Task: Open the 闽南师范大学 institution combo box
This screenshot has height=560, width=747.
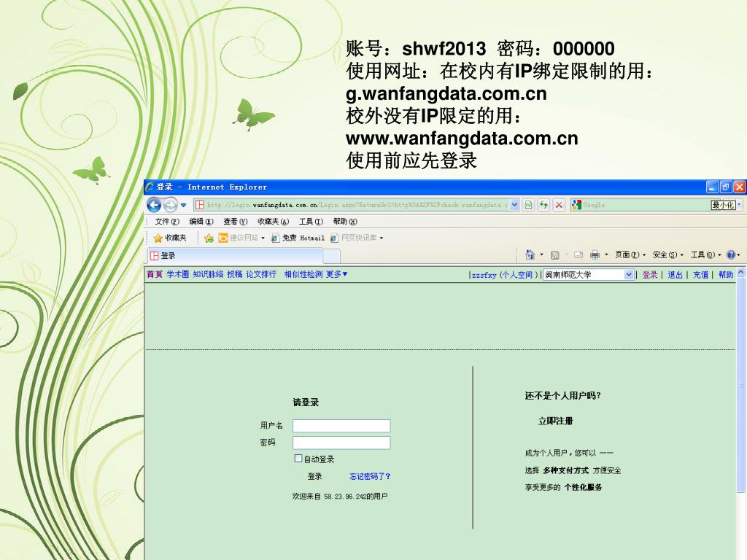Action: (589, 275)
